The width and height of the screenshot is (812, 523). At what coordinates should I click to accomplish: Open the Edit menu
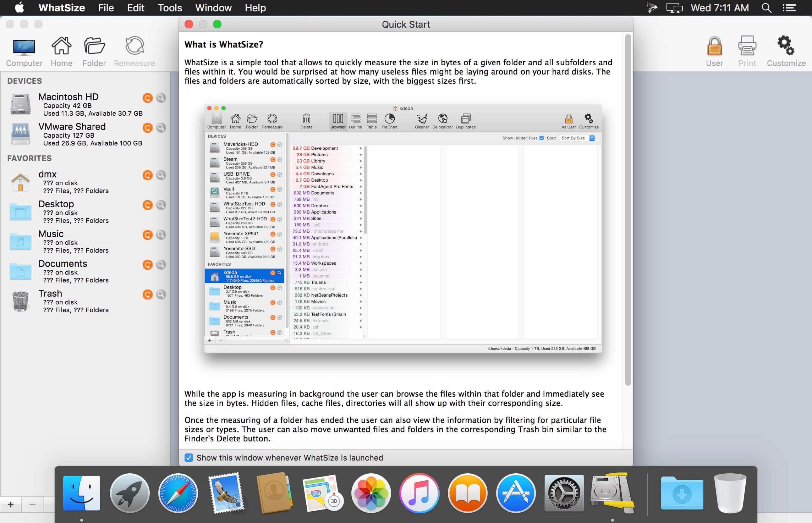point(136,8)
